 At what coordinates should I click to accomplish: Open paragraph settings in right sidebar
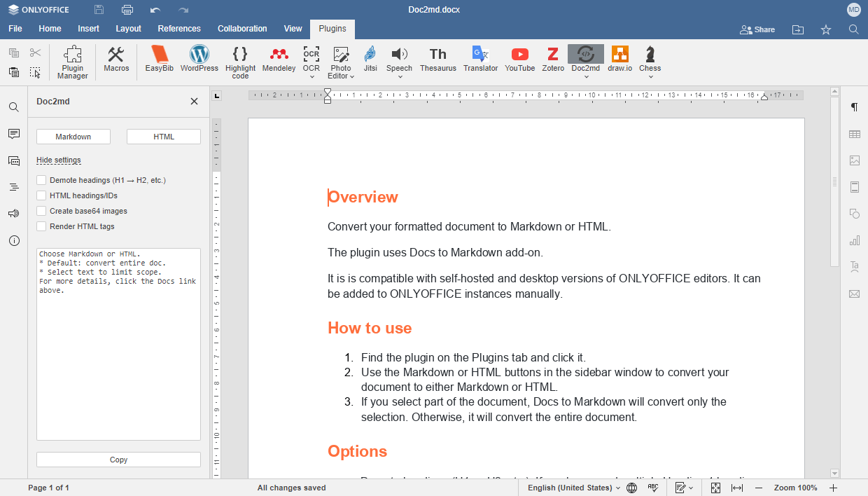click(855, 107)
